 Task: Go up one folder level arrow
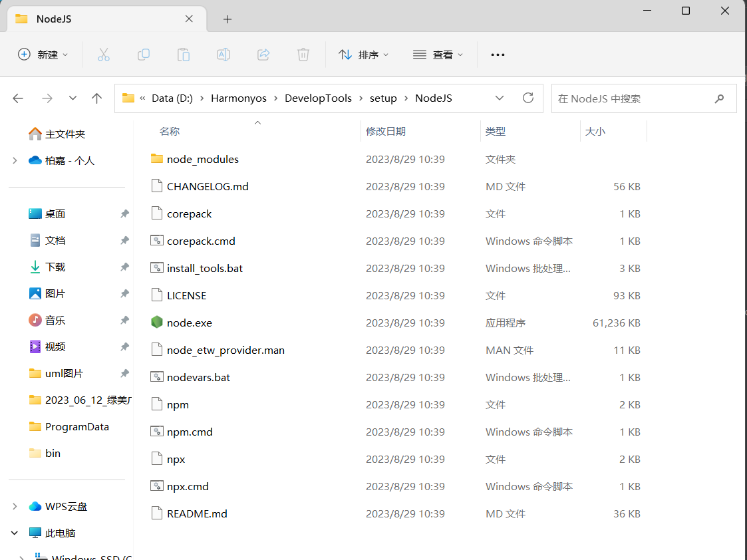[x=96, y=98]
